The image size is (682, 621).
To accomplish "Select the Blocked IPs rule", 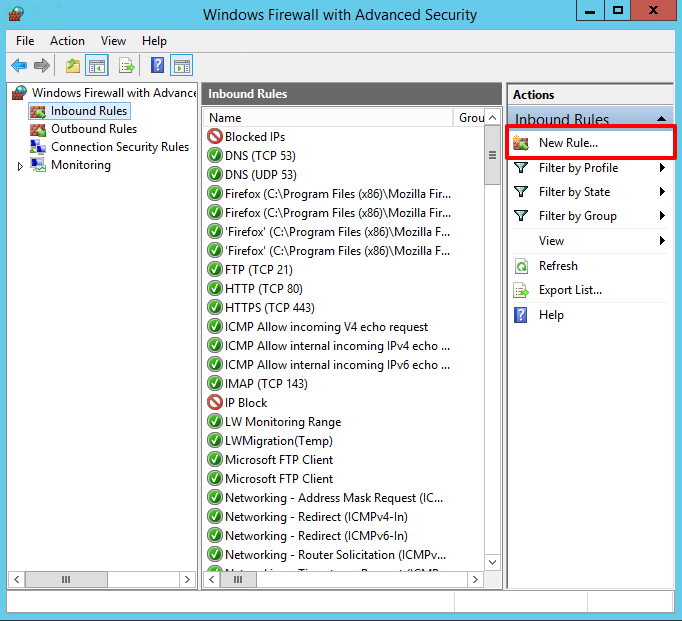I will [255, 137].
